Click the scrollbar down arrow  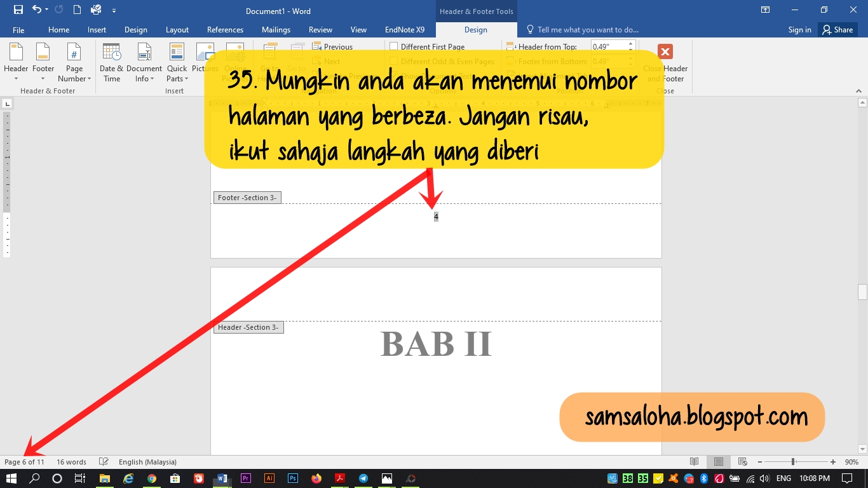[862, 449]
